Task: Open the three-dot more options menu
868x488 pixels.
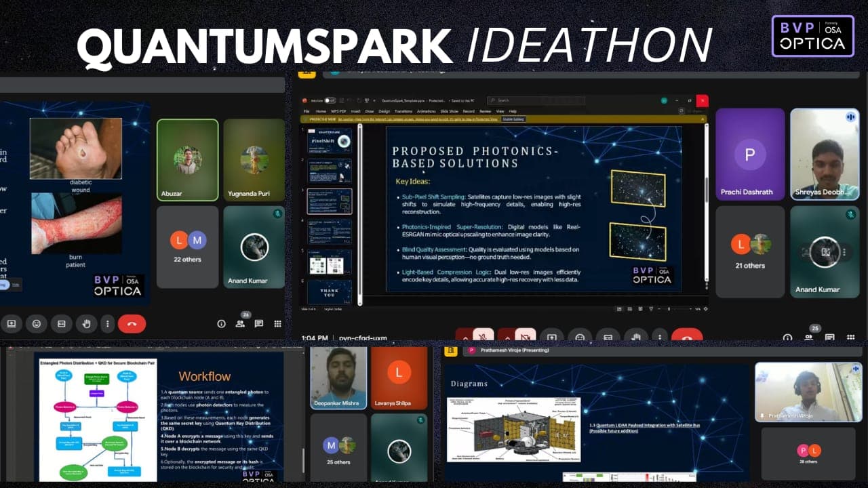Action: click(107, 323)
